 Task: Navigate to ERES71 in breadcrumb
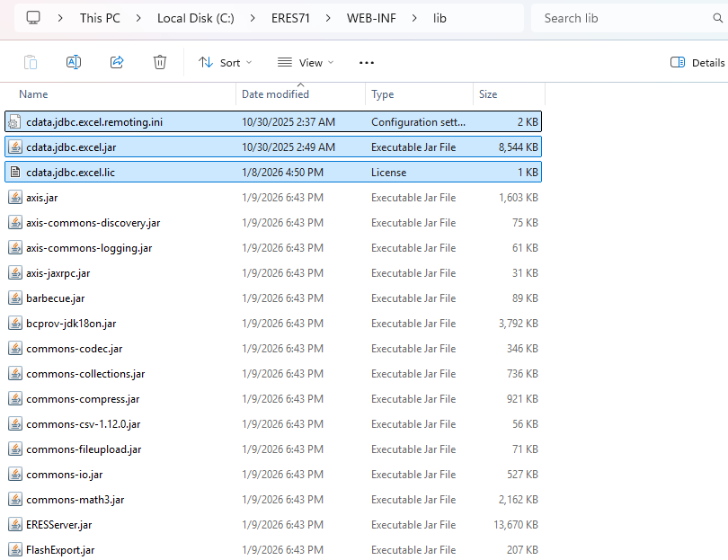tap(295, 18)
